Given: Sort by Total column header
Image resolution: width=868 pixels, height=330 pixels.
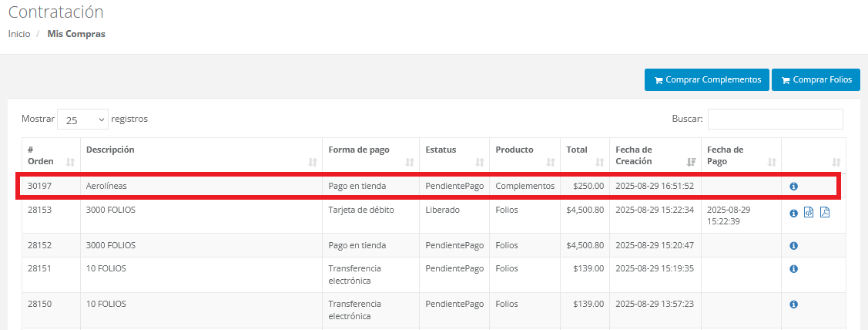Looking at the screenshot, I should point(584,156).
